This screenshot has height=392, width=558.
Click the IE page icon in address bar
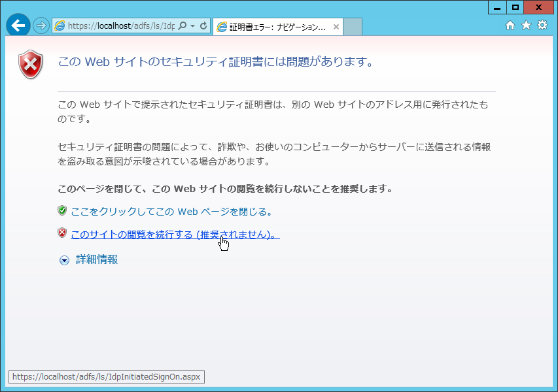pyautogui.click(x=60, y=26)
